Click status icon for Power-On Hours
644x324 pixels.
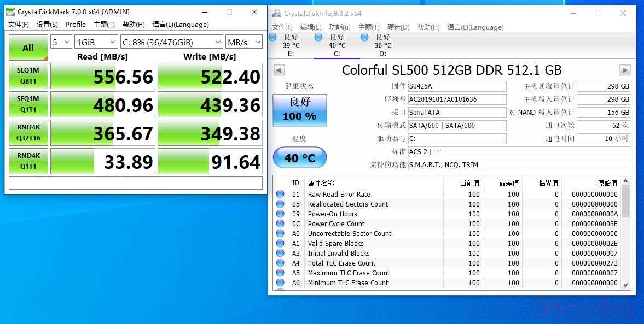[x=280, y=214]
